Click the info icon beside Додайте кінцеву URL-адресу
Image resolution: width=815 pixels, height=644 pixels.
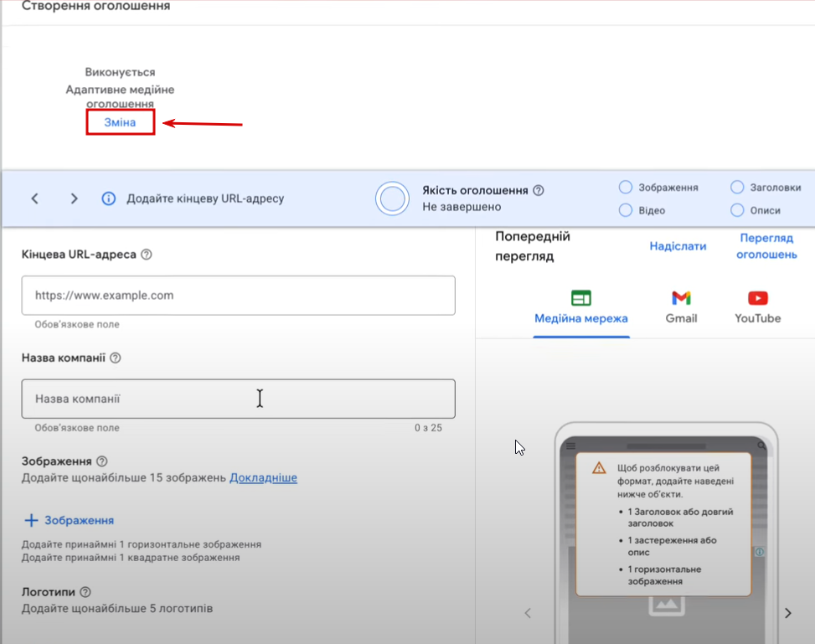109,198
